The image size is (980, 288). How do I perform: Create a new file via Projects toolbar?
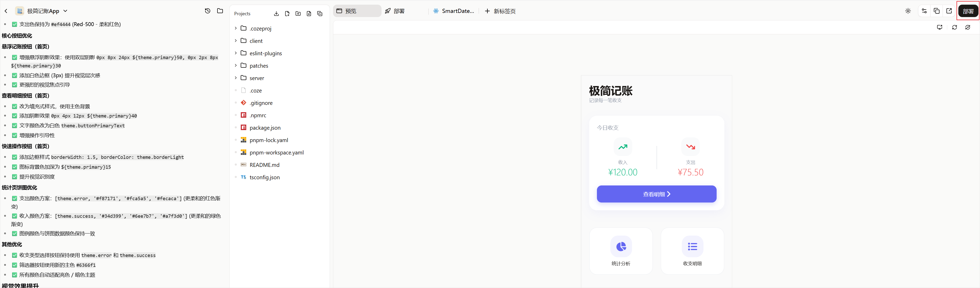coord(287,14)
